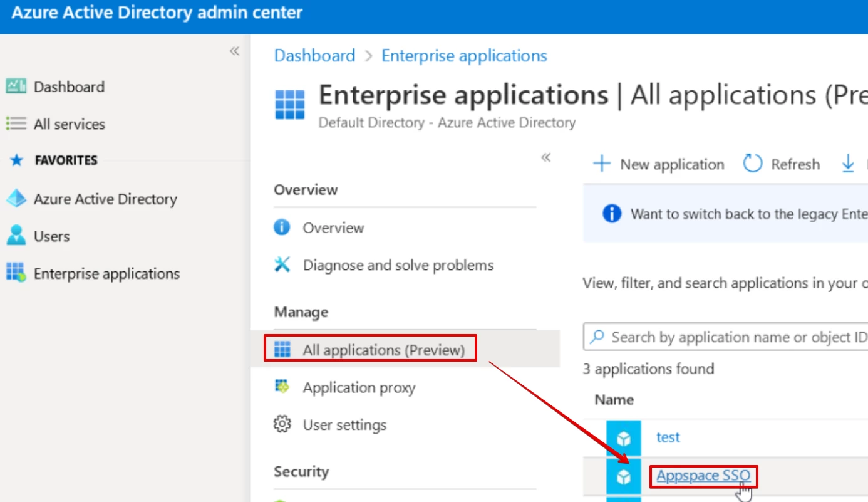Image resolution: width=868 pixels, height=502 pixels.
Task: Click the Azure Active Directory admin center title
Action: 157,13
